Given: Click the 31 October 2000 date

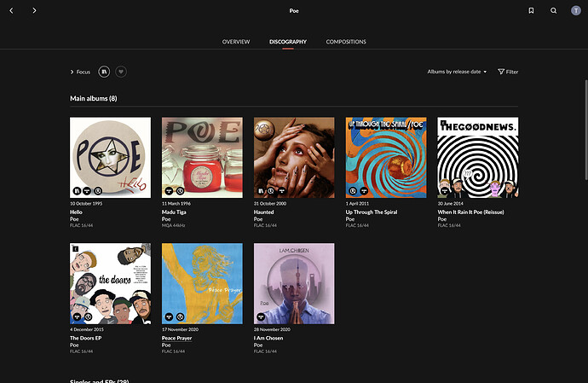Looking at the screenshot, I should 270,204.
